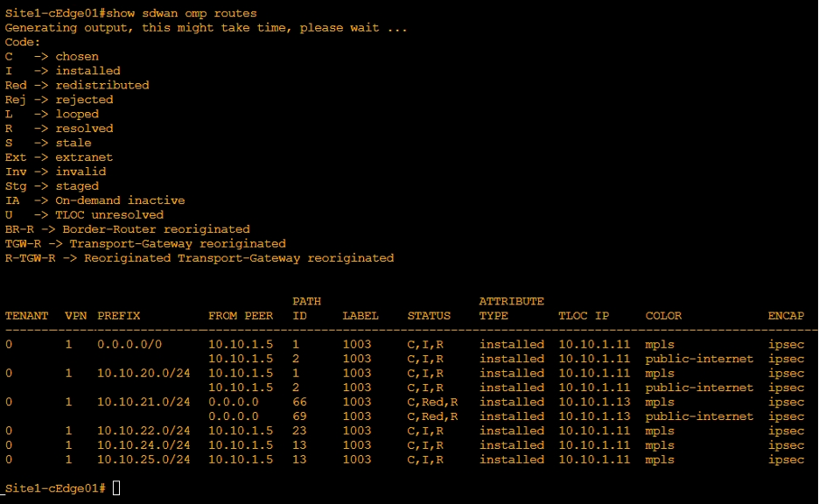Select the 10.10.22.0/24 prefix entry
Viewport: 819px width, 504px height.
(143, 431)
